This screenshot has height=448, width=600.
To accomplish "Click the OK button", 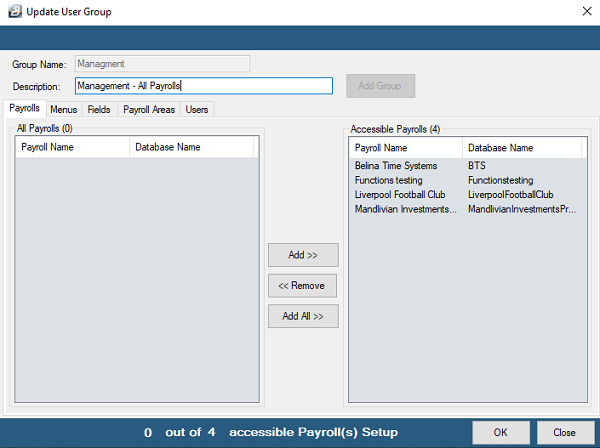I will [x=501, y=432].
